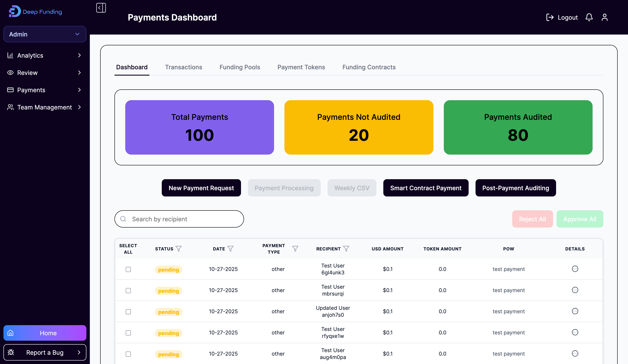
Task: Click pending status badge for mbrsurqi
Action: (x=168, y=291)
